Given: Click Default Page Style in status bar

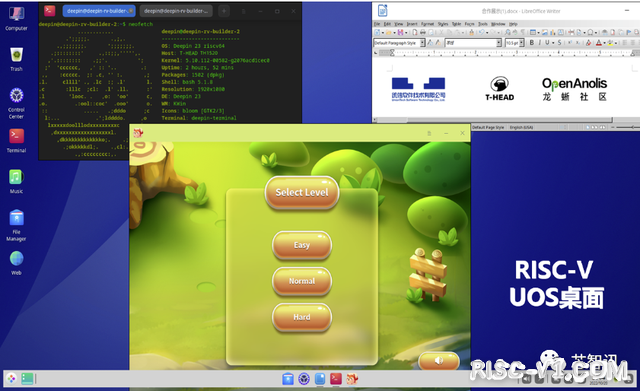Looking at the screenshot, I should click(x=488, y=127).
